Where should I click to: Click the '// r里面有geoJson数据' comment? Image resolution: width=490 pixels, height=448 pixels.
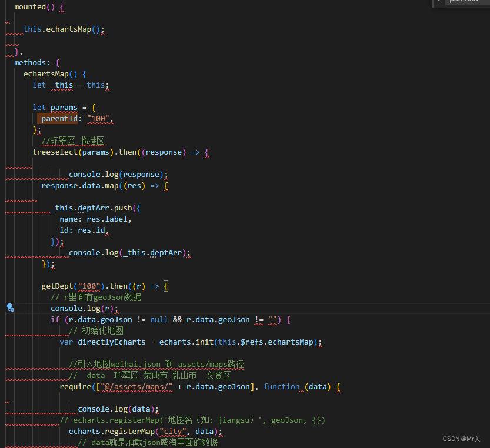pos(96,297)
